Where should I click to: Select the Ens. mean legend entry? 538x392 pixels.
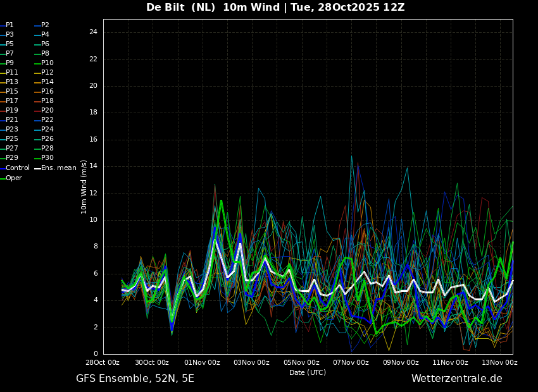(55, 168)
